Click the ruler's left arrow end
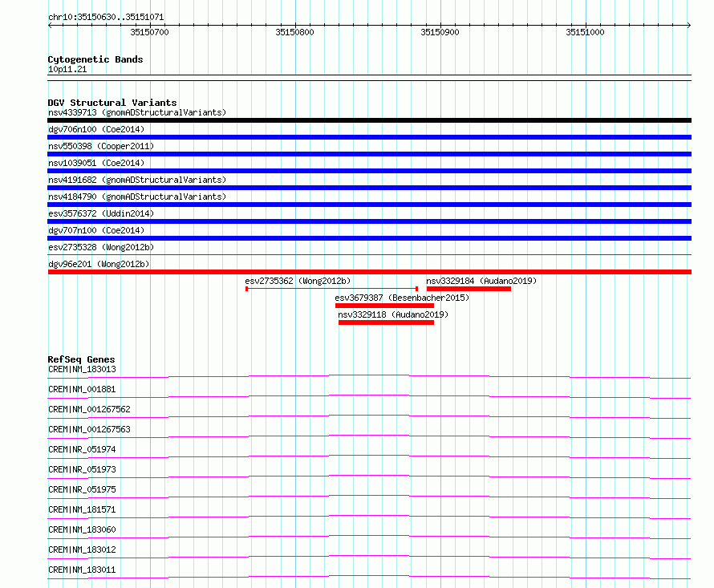714x588 pixels. click(50, 25)
